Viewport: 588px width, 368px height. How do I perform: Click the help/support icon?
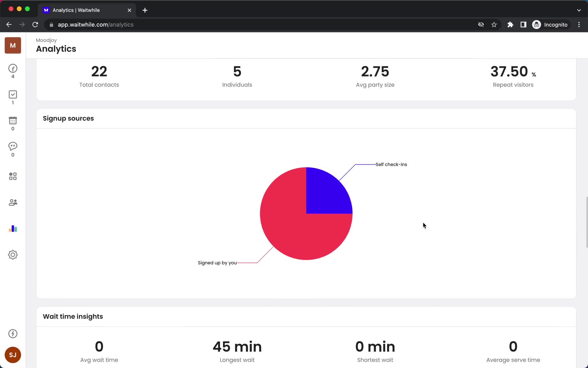pos(12,334)
